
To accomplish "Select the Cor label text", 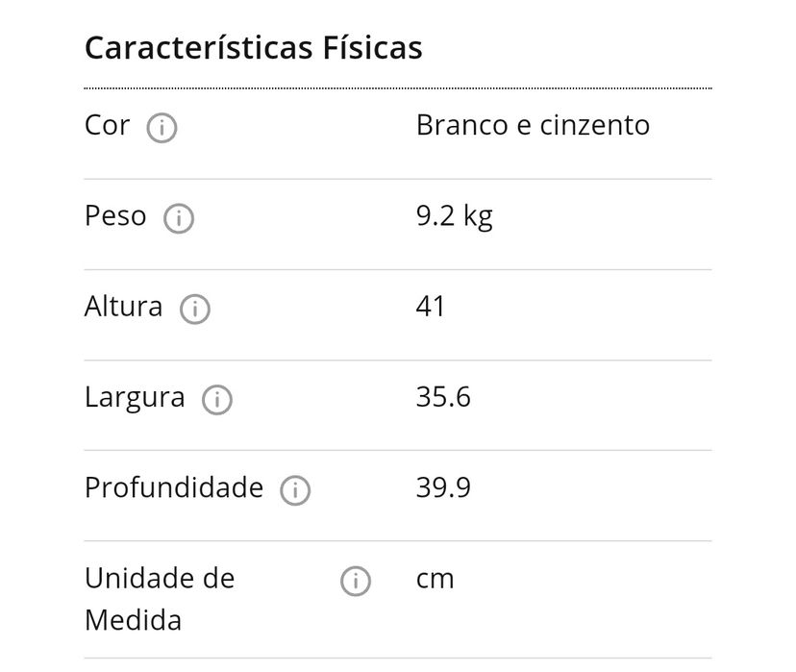I will point(107,126).
